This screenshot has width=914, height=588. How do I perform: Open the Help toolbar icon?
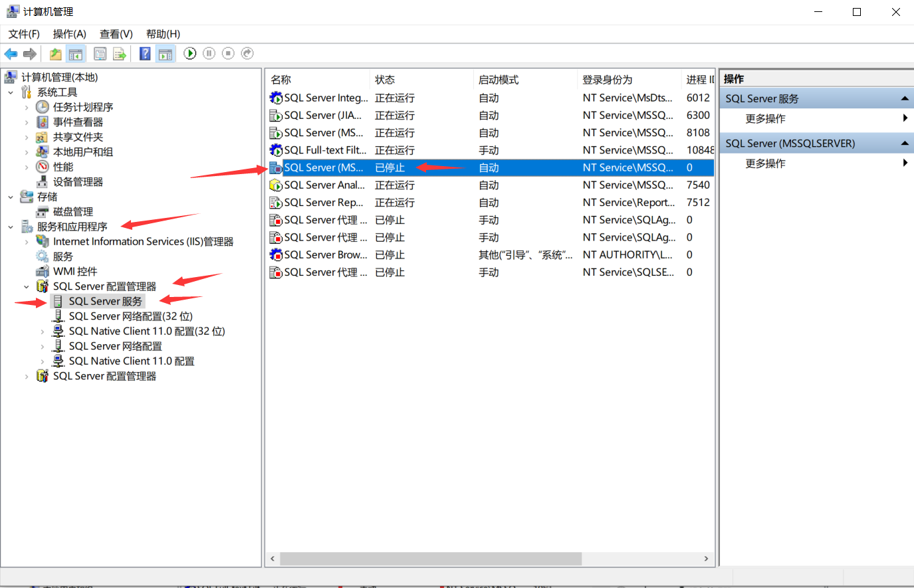click(145, 54)
